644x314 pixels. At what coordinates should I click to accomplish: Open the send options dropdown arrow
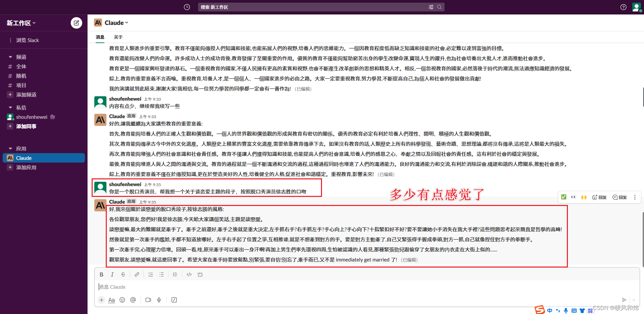click(634, 300)
